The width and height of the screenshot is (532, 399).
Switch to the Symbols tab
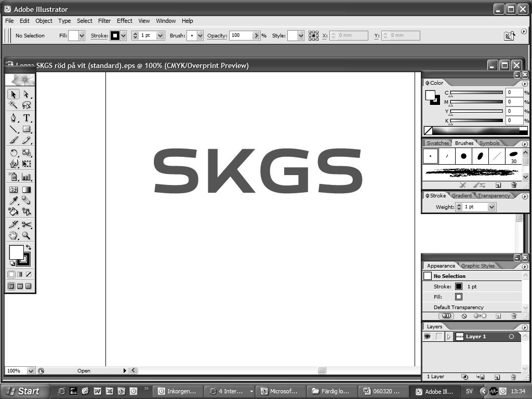(x=489, y=143)
